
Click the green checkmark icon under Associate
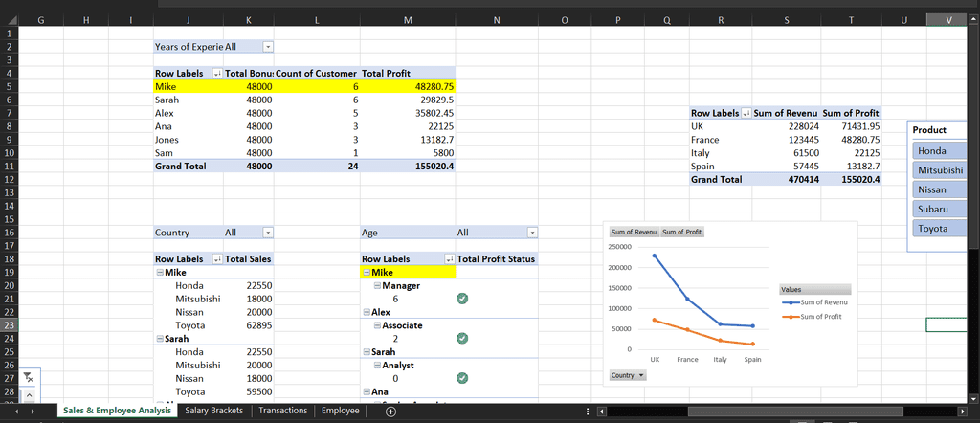[462, 338]
